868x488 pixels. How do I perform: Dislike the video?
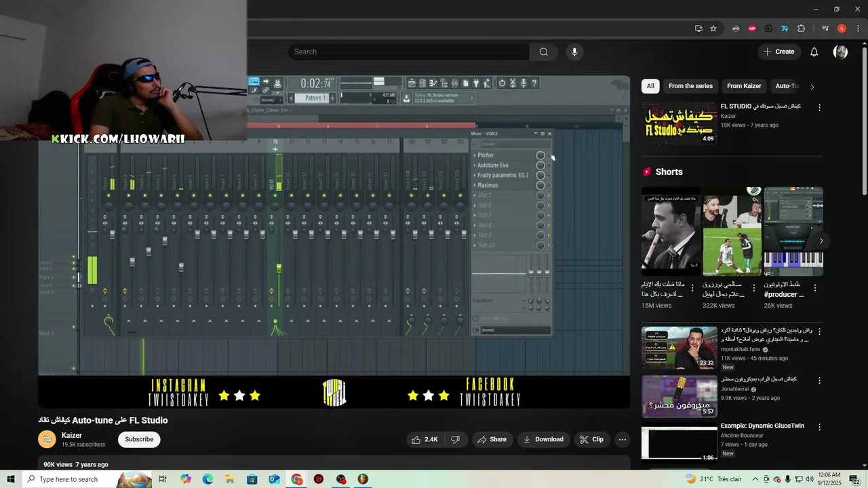tap(455, 439)
